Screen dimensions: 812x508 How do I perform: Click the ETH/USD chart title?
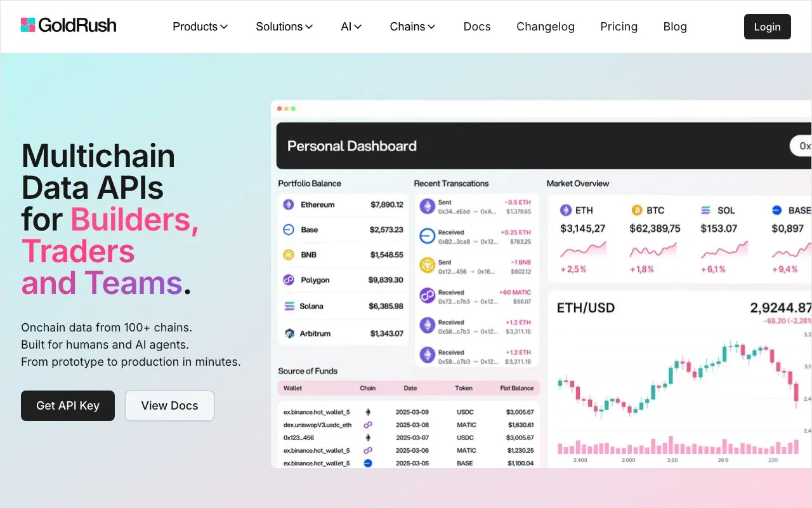(x=586, y=309)
